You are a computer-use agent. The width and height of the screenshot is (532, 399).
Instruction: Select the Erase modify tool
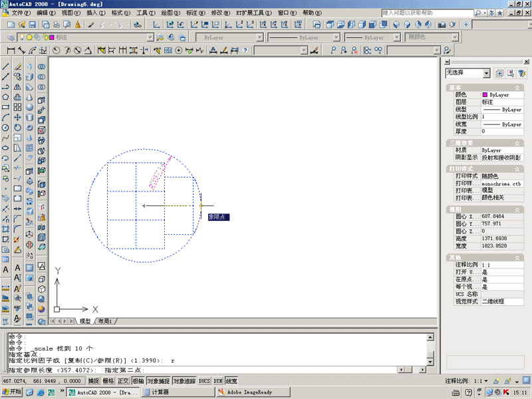point(18,66)
